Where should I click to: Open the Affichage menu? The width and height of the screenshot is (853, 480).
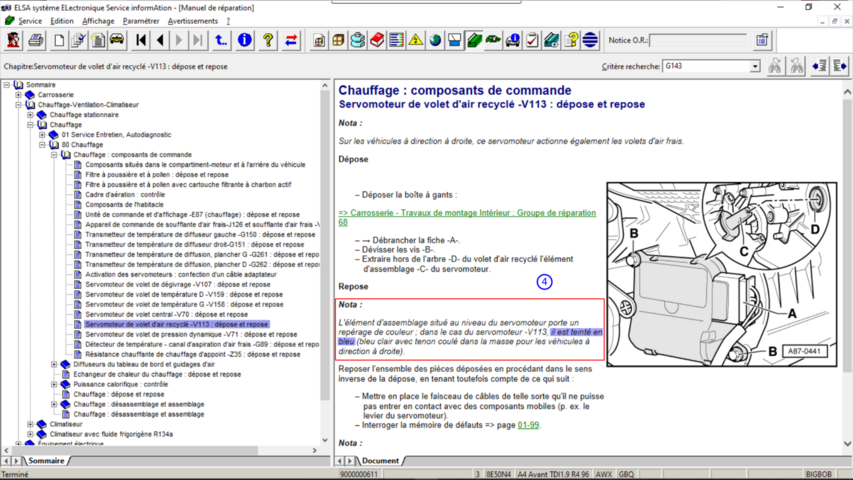click(98, 21)
